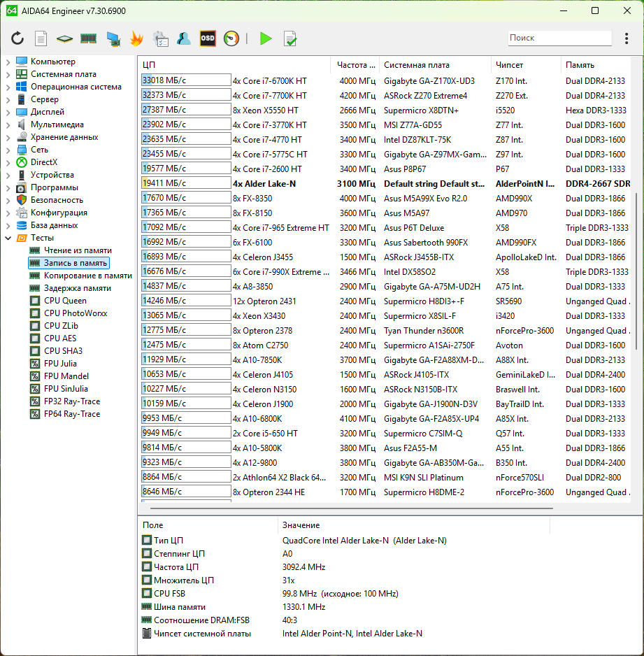Open the FP64 Ray-Trace benchmark

(x=71, y=414)
